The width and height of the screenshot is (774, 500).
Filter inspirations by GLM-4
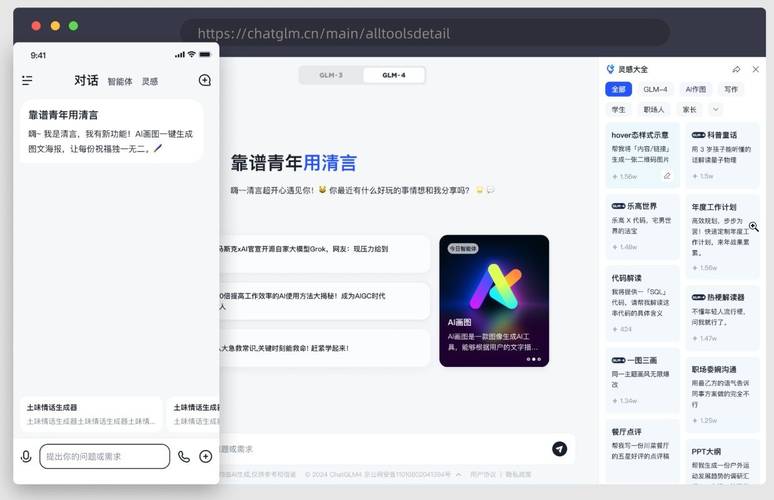(x=655, y=89)
